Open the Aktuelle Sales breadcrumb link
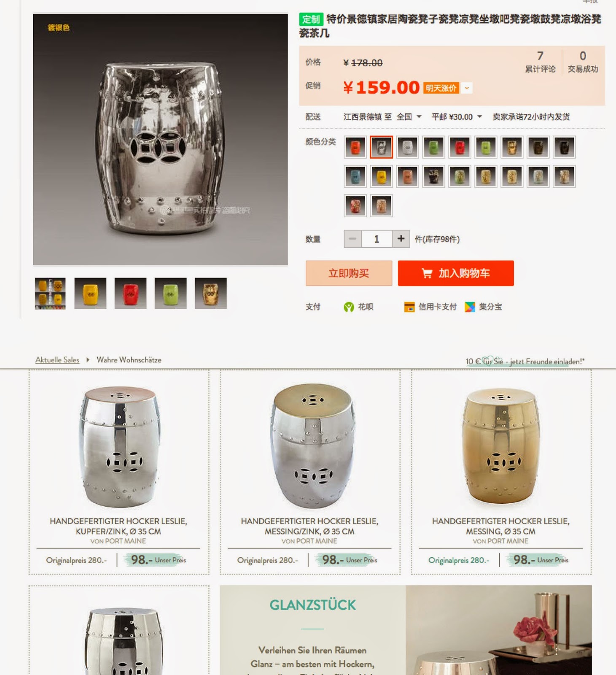This screenshot has height=675, width=616. (57, 360)
